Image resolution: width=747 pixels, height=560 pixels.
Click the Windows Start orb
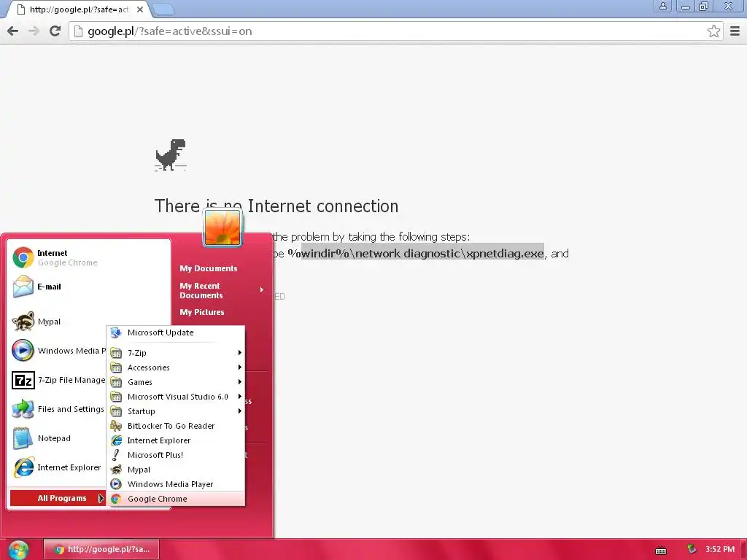pyautogui.click(x=18, y=550)
